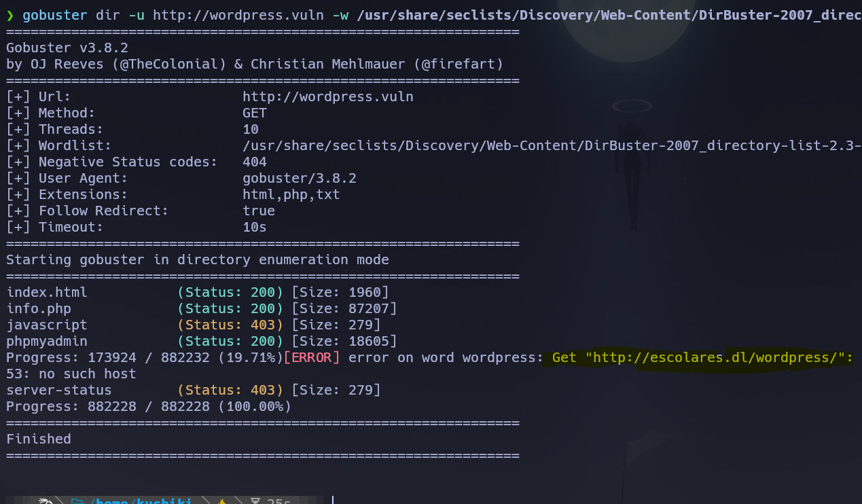Select the index.html result entry
862x504 pixels.
pyautogui.click(x=46, y=291)
